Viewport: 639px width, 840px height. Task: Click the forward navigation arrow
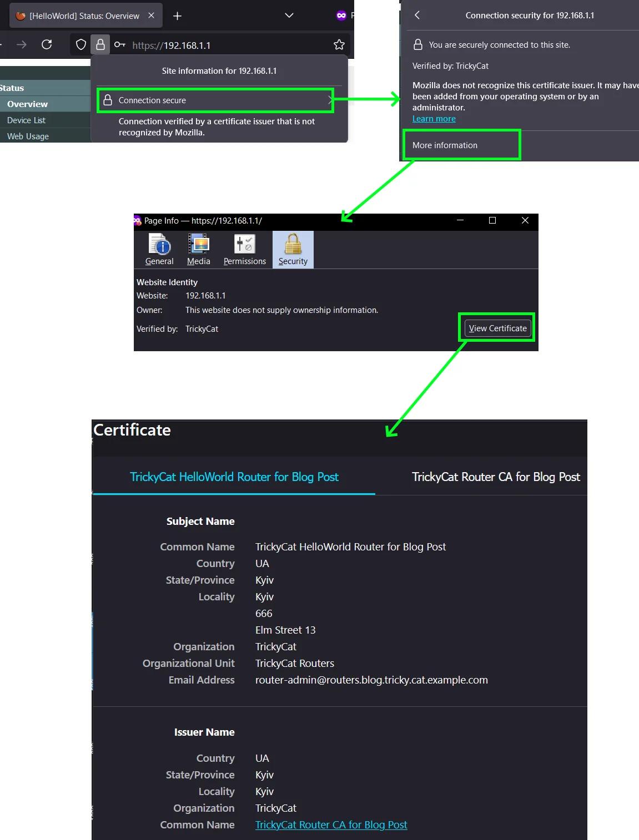pos(22,44)
